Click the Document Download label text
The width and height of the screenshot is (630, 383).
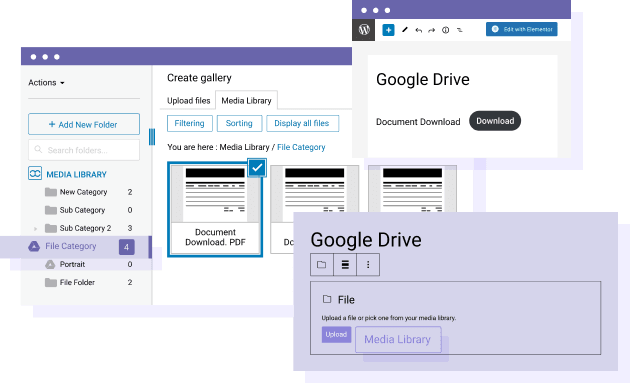418,122
